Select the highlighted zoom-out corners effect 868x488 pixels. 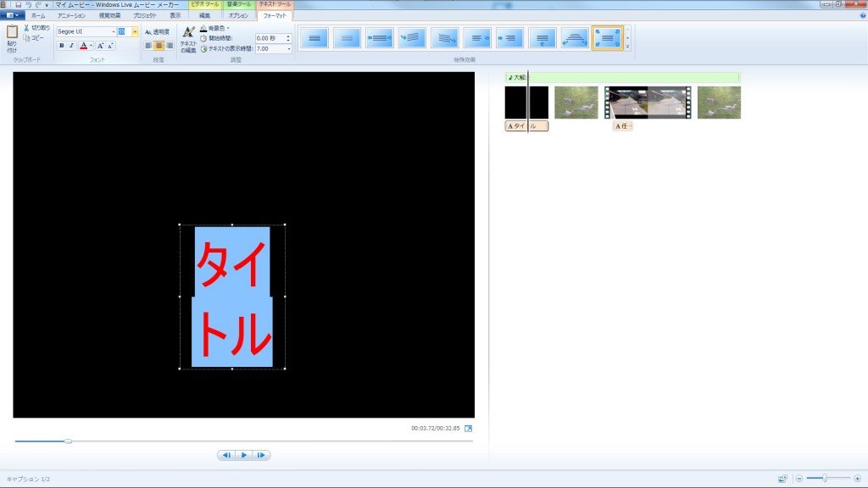607,38
